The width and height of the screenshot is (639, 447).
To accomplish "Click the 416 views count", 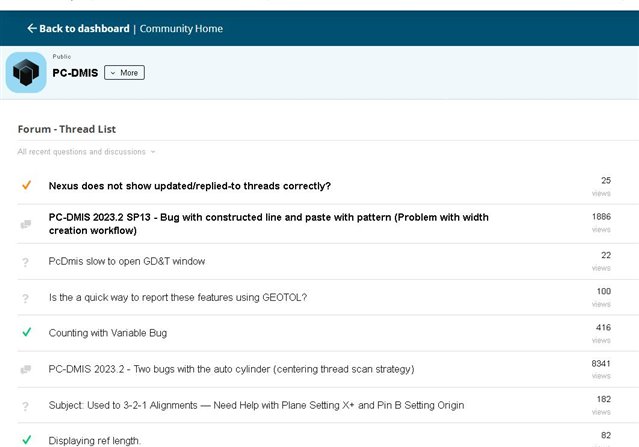I will pyautogui.click(x=603, y=328).
